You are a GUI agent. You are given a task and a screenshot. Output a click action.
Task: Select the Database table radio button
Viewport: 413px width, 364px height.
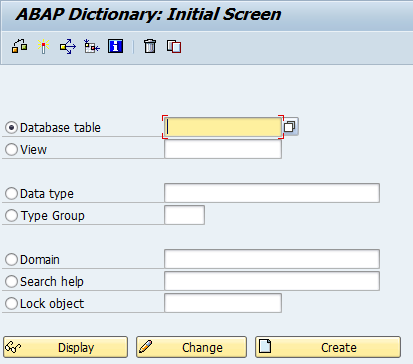click(x=11, y=128)
